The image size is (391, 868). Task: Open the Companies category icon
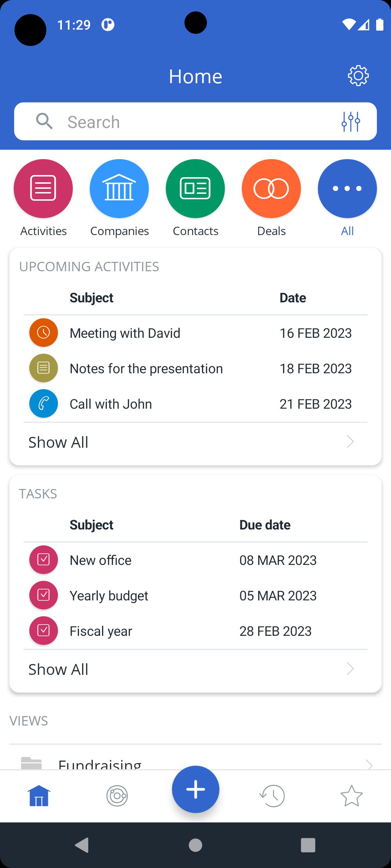point(119,188)
